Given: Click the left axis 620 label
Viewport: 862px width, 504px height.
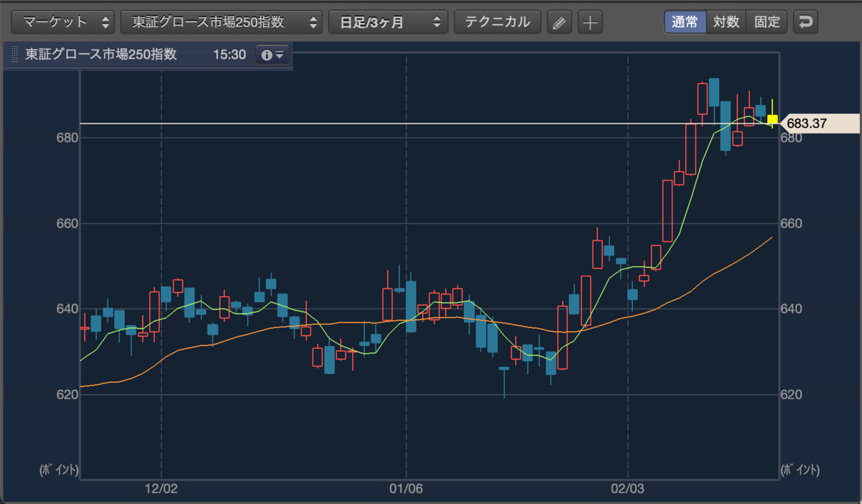Looking at the screenshot, I should click(66, 395).
